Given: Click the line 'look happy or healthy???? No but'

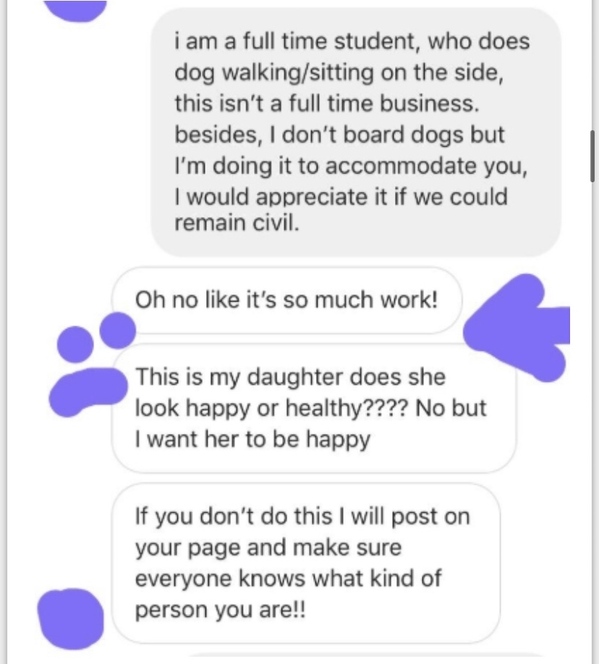Looking at the screenshot, I should [311, 408].
